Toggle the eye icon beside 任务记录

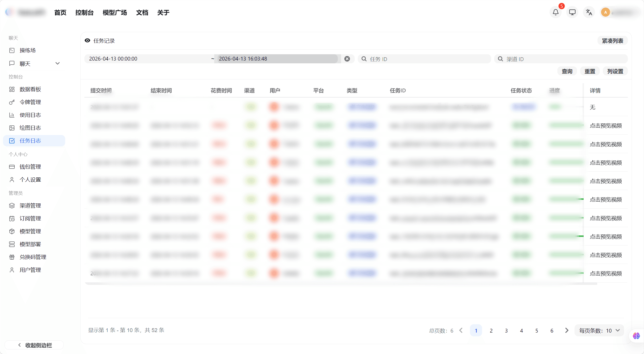click(x=87, y=40)
